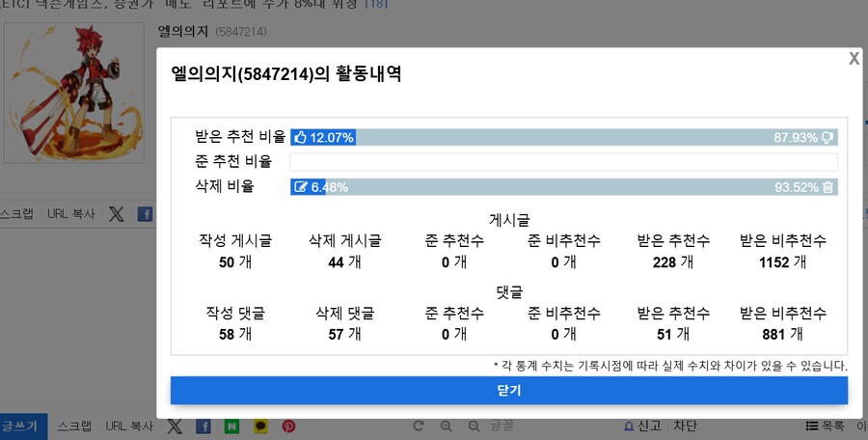Click the empty 준 추천 비율 bar

coord(564,162)
